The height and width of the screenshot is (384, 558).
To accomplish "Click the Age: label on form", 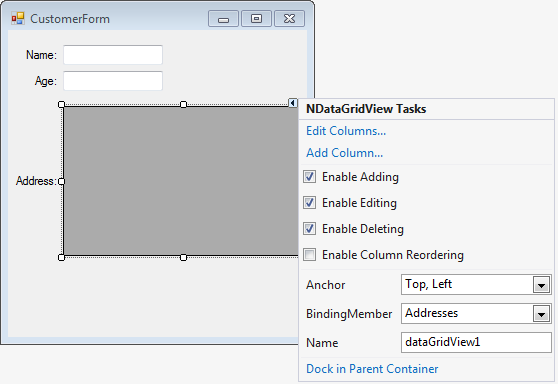I will click(x=46, y=81).
